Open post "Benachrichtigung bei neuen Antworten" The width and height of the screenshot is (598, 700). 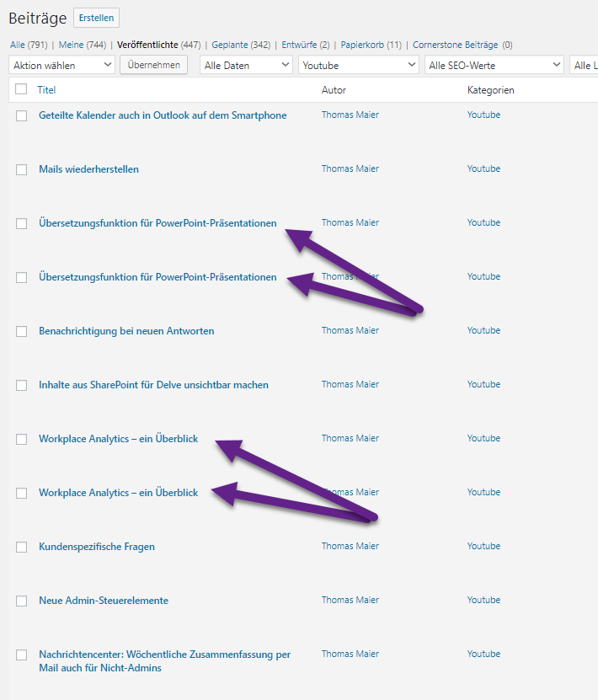(126, 331)
